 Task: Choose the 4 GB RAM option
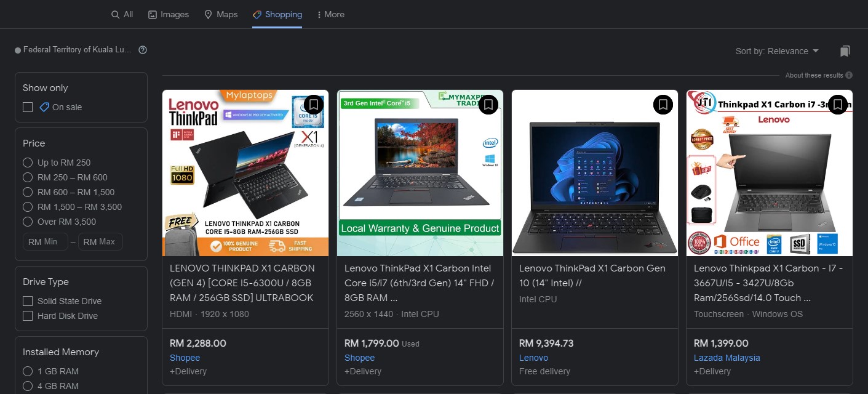(x=28, y=386)
